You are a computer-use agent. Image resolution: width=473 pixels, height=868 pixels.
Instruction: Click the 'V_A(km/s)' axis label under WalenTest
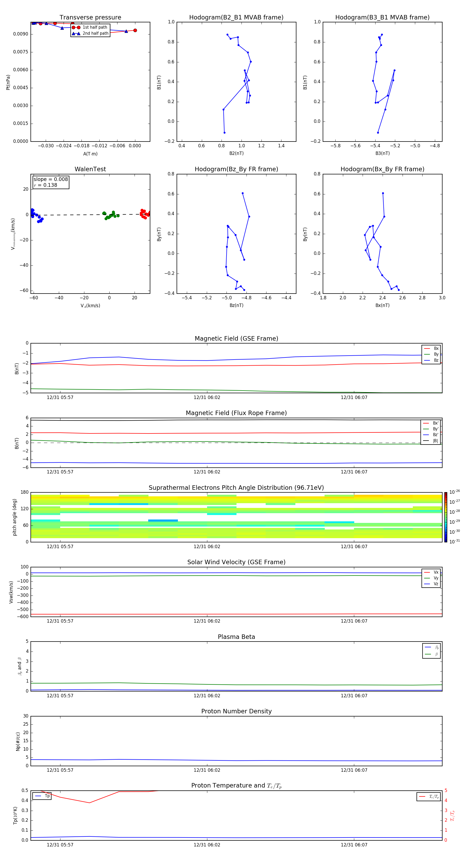(90, 306)
